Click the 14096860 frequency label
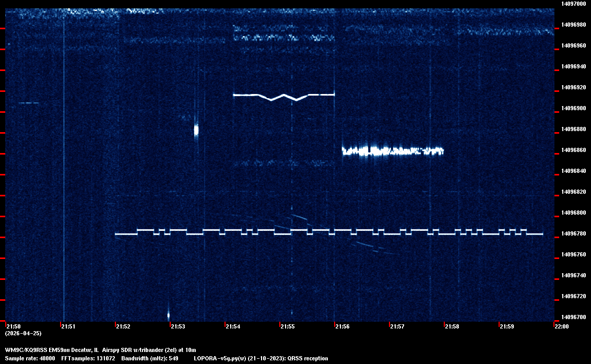 click(x=573, y=150)
